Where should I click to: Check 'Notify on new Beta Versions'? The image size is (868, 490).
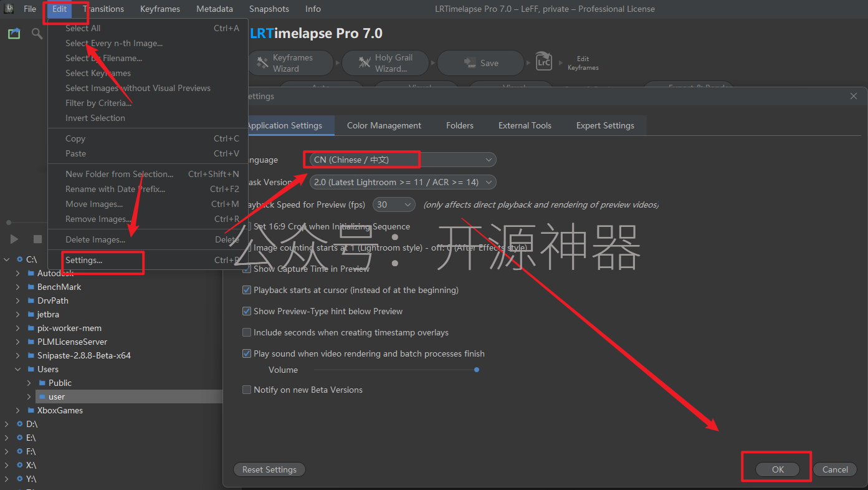[247, 390]
